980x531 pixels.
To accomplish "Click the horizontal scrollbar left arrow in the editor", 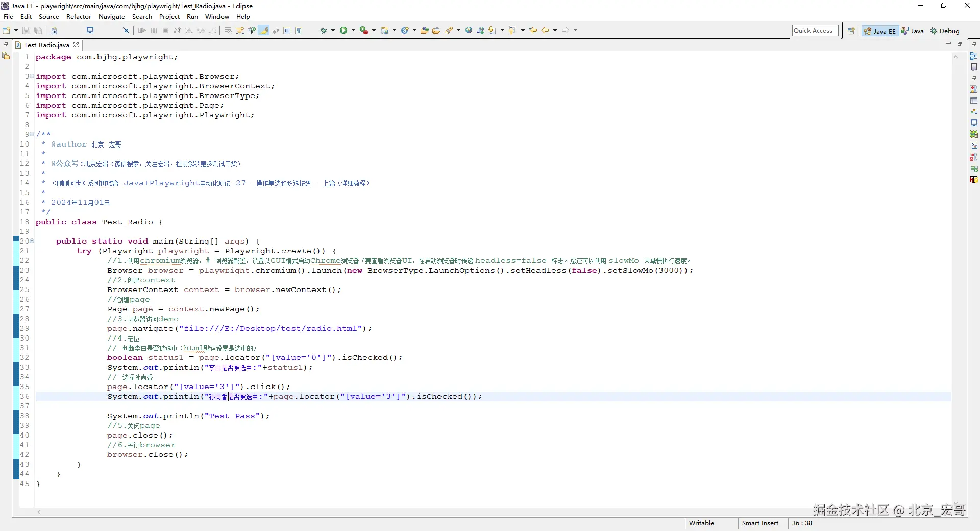I will (39, 512).
